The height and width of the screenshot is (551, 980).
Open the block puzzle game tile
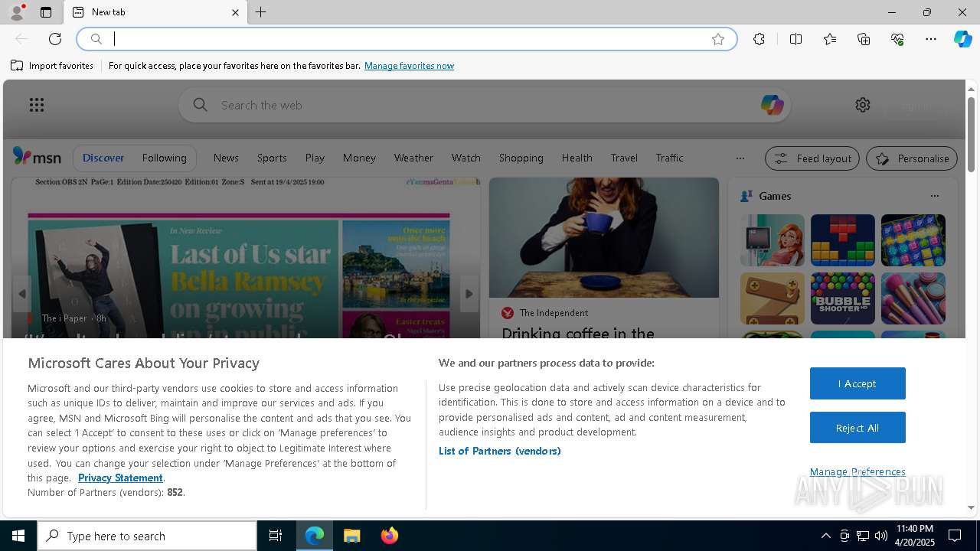coord(842,240)
